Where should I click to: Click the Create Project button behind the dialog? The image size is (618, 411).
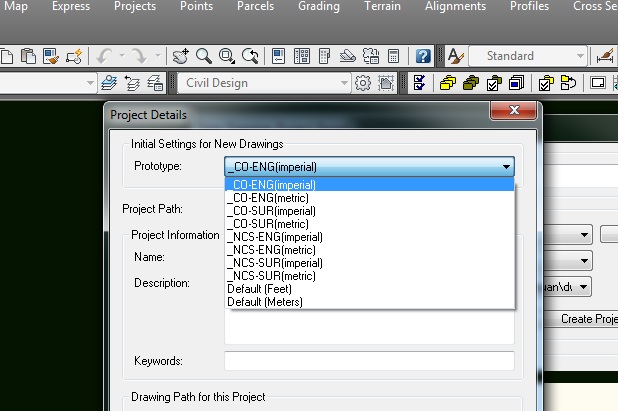pyautogui.click(x=582, y=319)
